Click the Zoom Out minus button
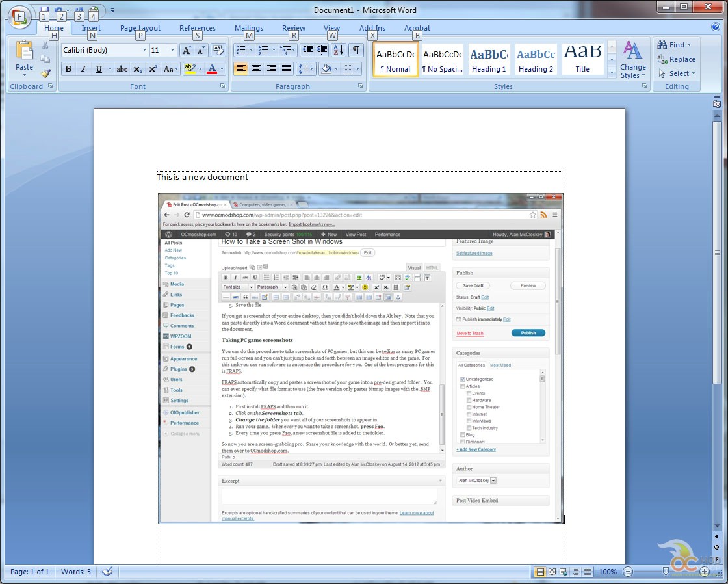 tap(628, 572)
